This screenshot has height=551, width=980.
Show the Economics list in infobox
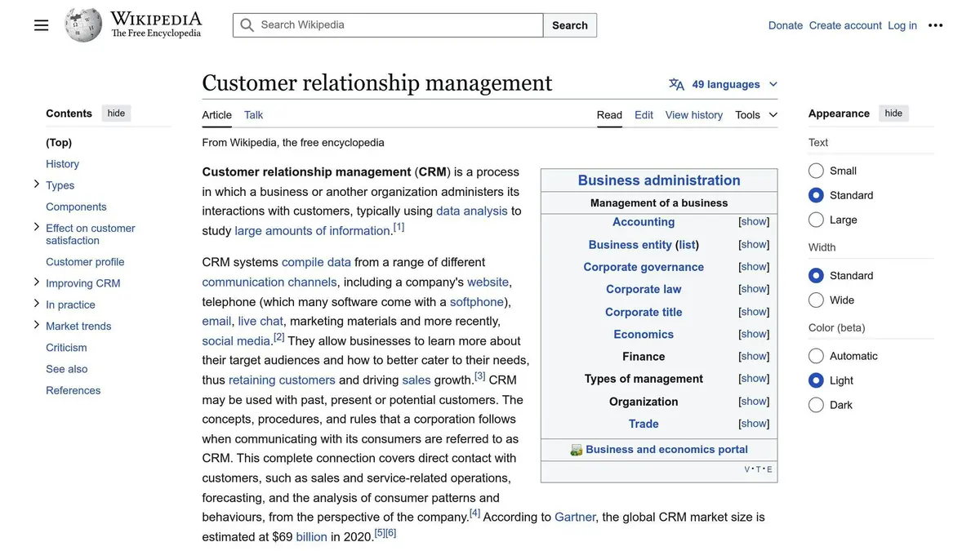(x=754, y=334)
